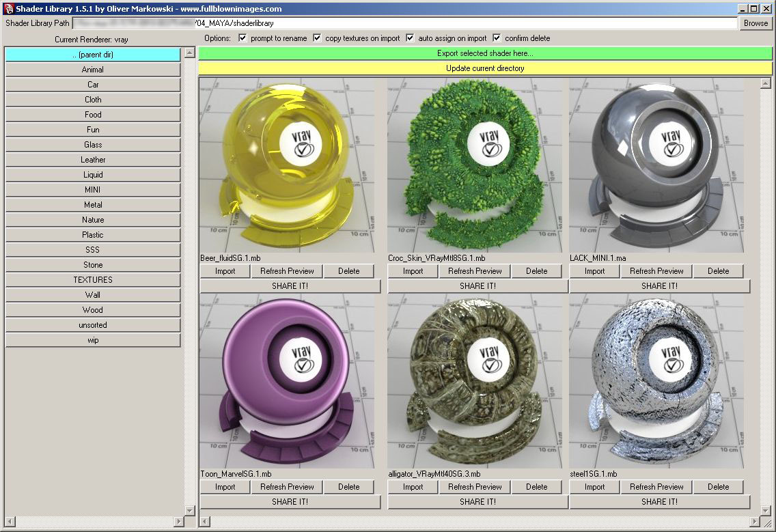Image resolution: width=776 pixels, height=532 pixels.
Task: Delete the LACK_MINI shader
Action: tap(719, 271)
